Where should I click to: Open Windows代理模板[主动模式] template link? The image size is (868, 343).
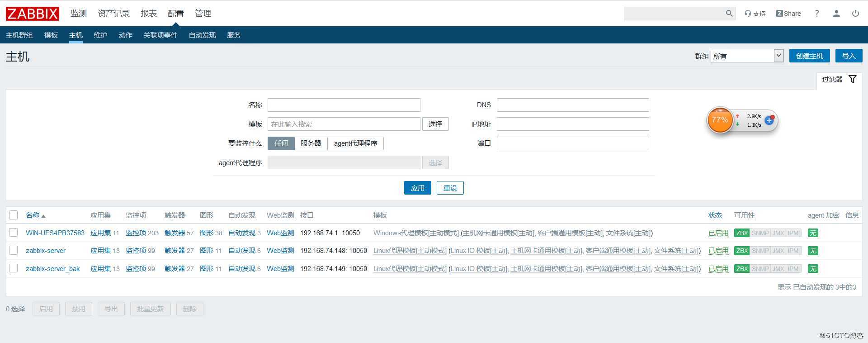(x=416, y=233)
